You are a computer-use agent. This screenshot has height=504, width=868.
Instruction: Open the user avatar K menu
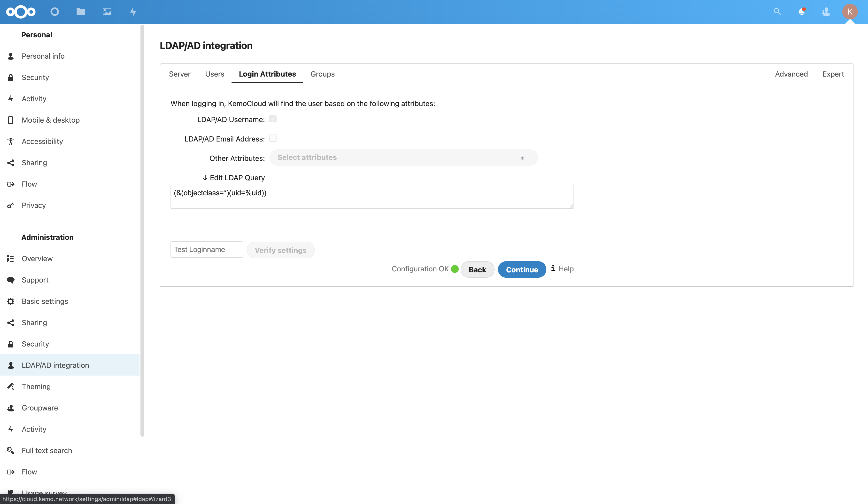850,12
